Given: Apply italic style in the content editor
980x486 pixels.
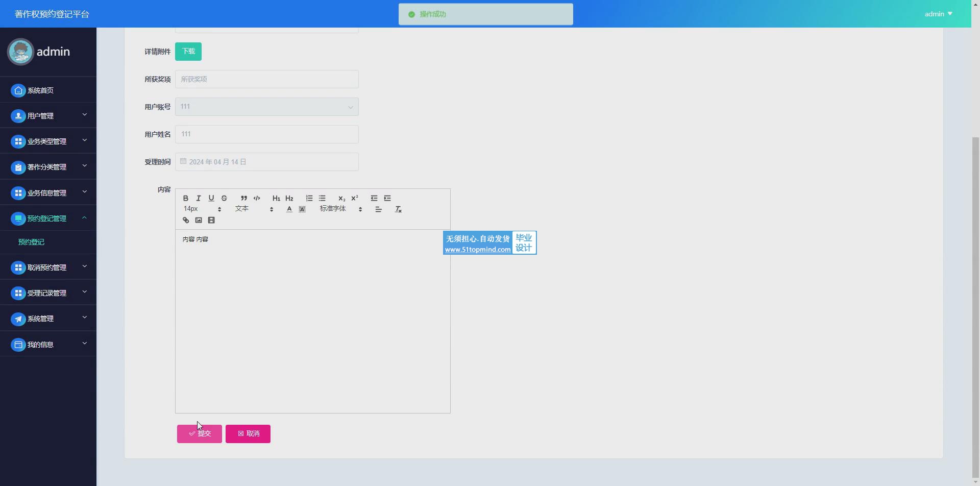Looking at the screenshot, I should point(199,198).
